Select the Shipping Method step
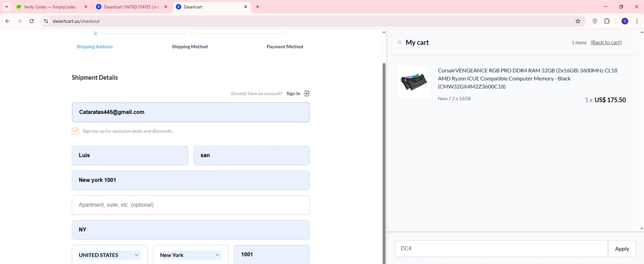644x264 pixels. pyautogui.click(x=190, y=47)
